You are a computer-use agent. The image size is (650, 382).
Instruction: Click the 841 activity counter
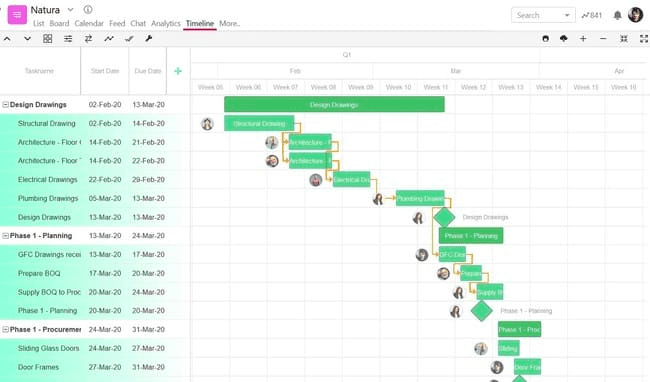pos(592,15)
